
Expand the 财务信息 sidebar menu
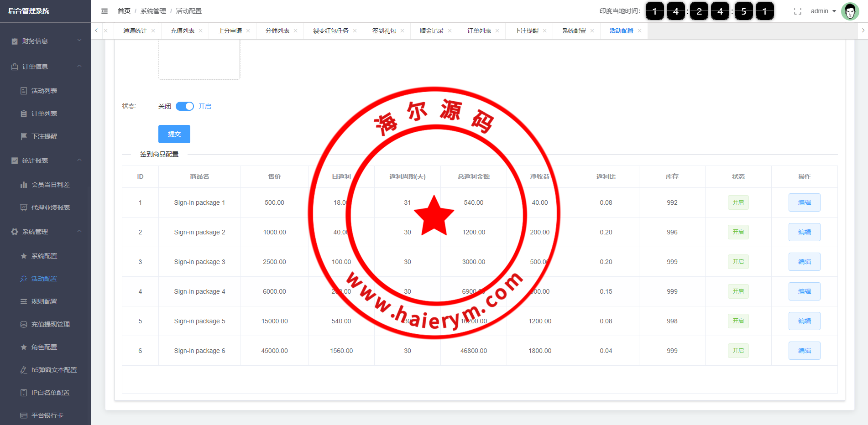pos(46,41)
